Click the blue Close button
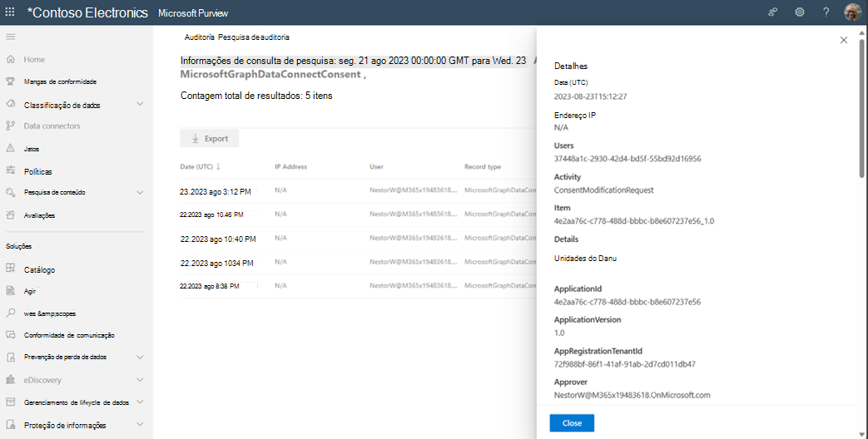The width and height of the screenshot is (868, 439). coord(572,423)
